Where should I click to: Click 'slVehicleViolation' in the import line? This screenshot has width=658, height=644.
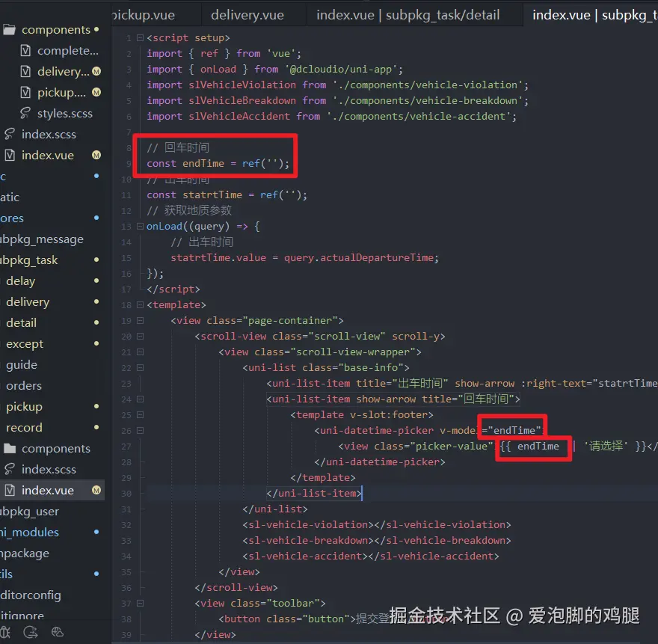click(x=242, y=85)
